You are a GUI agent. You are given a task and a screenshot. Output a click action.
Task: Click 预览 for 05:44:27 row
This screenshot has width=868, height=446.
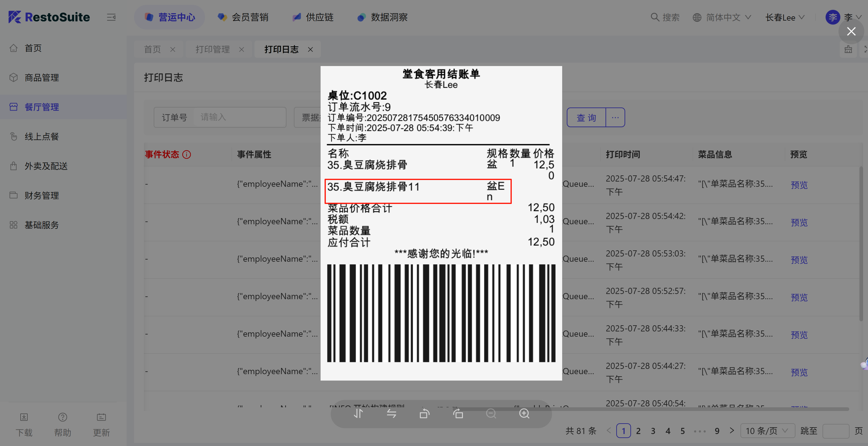tap(799, 372)
